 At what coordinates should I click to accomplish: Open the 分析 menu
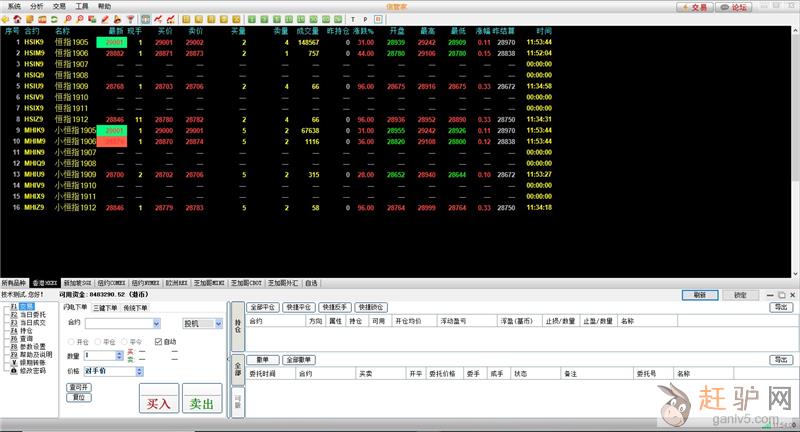(x=37, y=6)
